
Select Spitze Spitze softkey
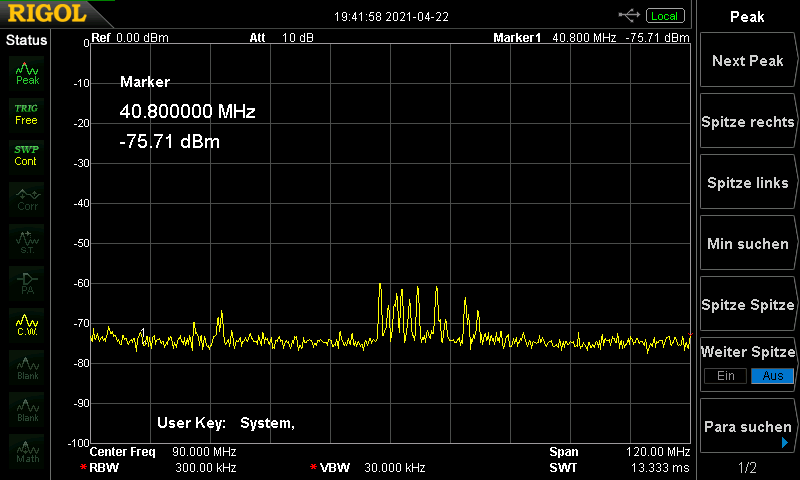coord(748,305)
